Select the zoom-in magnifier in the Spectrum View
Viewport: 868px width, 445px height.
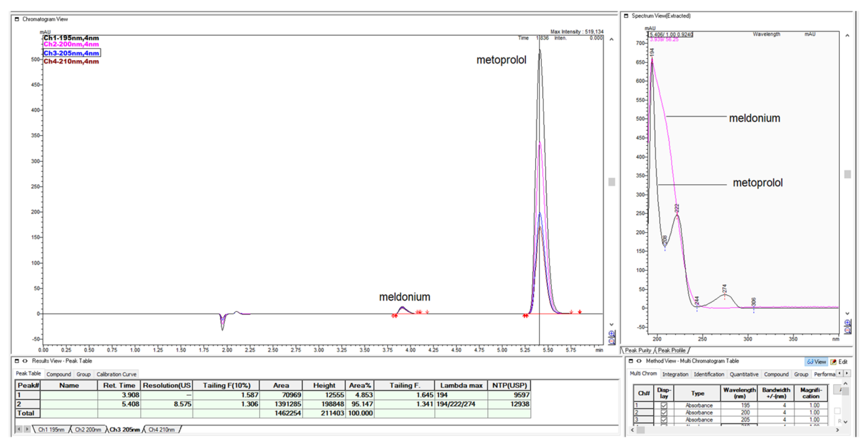(x=847, y=323)
